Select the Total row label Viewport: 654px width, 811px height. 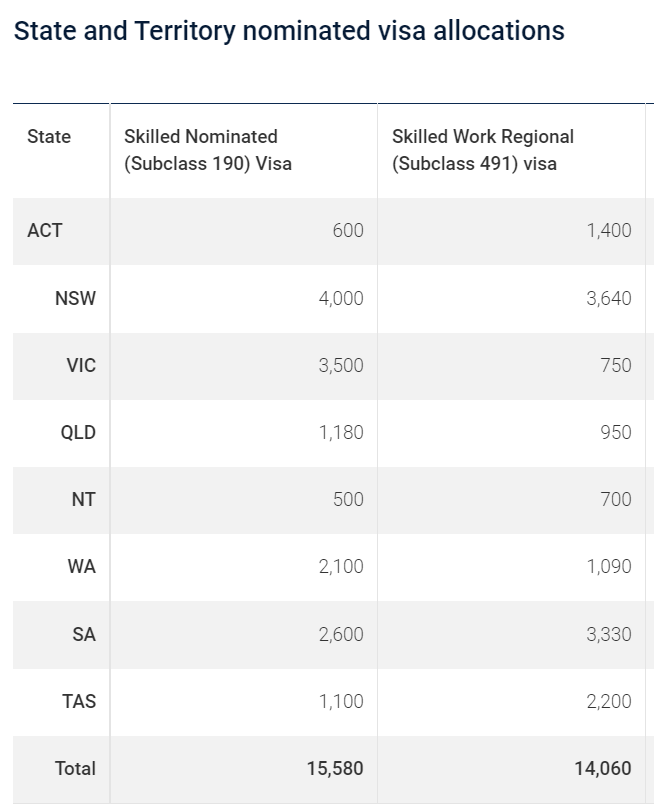pos(75,768)
